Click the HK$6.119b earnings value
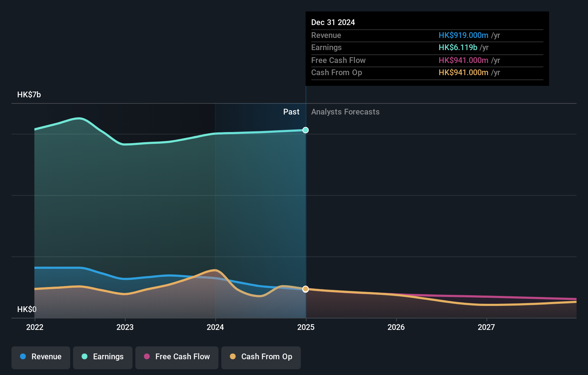The height and width of the screenshot is (375, 588). [x=458, y=47]
